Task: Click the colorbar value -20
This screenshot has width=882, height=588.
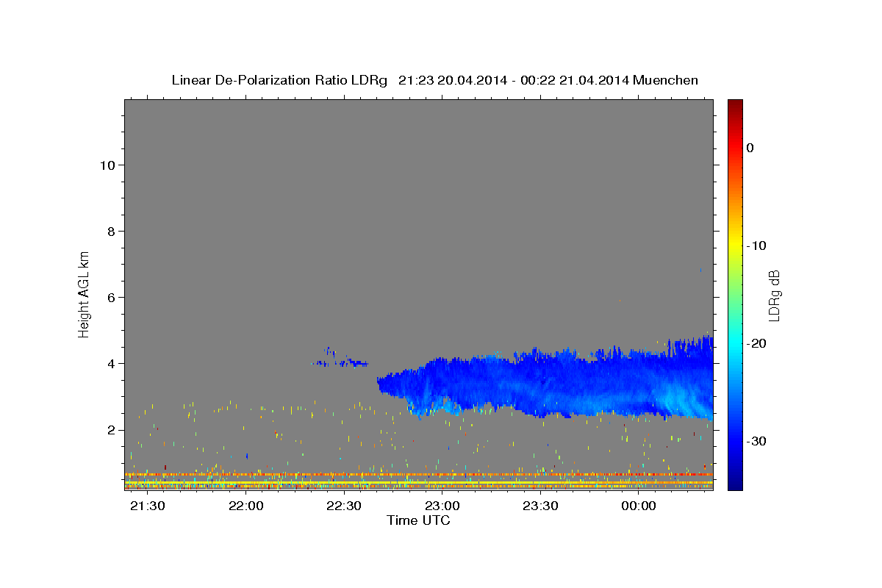Action: [757, 343]
